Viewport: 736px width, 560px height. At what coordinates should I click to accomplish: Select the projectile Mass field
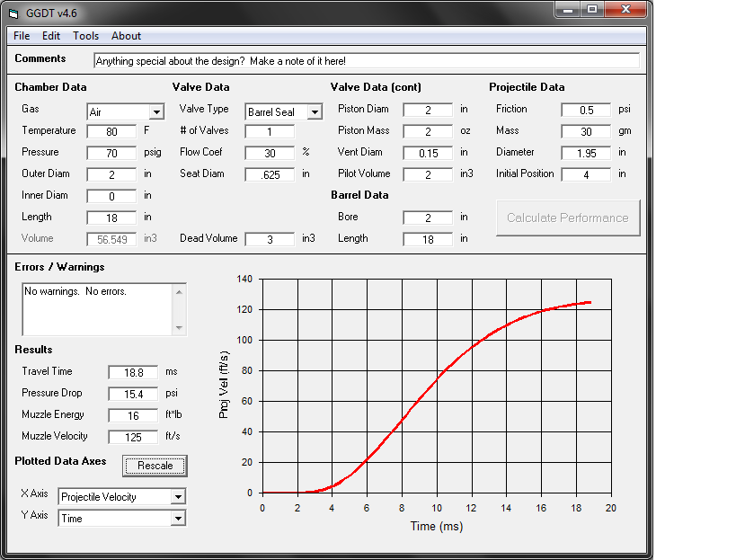586,131
